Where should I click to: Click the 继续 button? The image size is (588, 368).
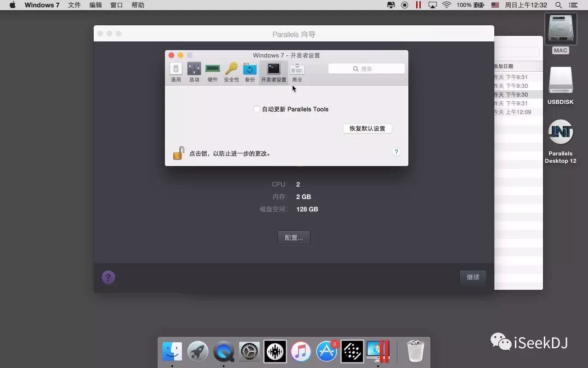(473, 277)
